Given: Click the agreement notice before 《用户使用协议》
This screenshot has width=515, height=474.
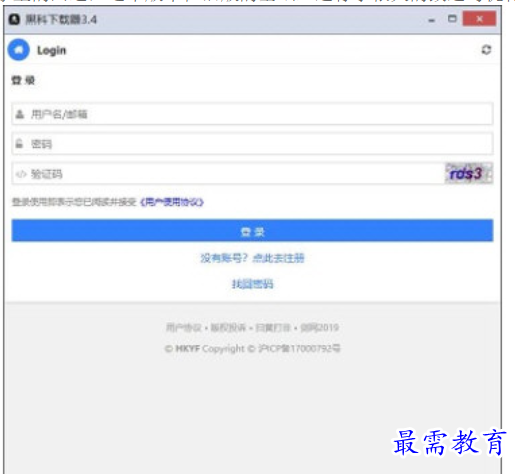Looking at the screenshot, I should 74,202.
